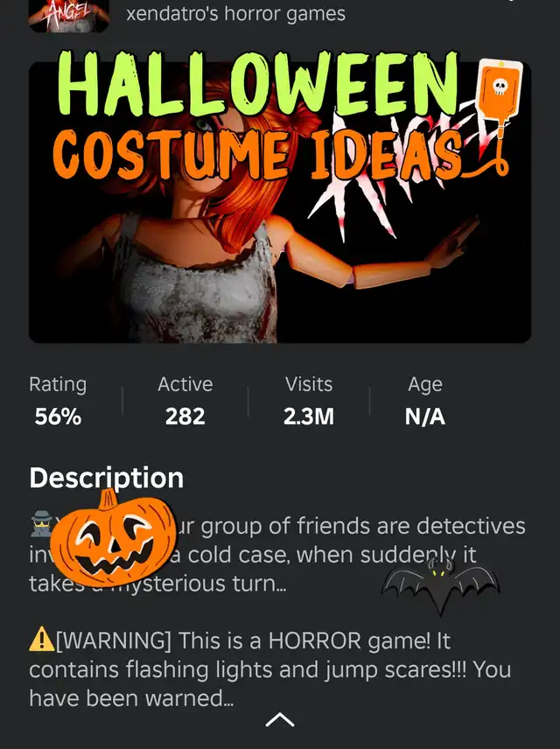Click the WARNING horror game text paragraph
Screen dimensions: 560x749
(x=270, y=669)
